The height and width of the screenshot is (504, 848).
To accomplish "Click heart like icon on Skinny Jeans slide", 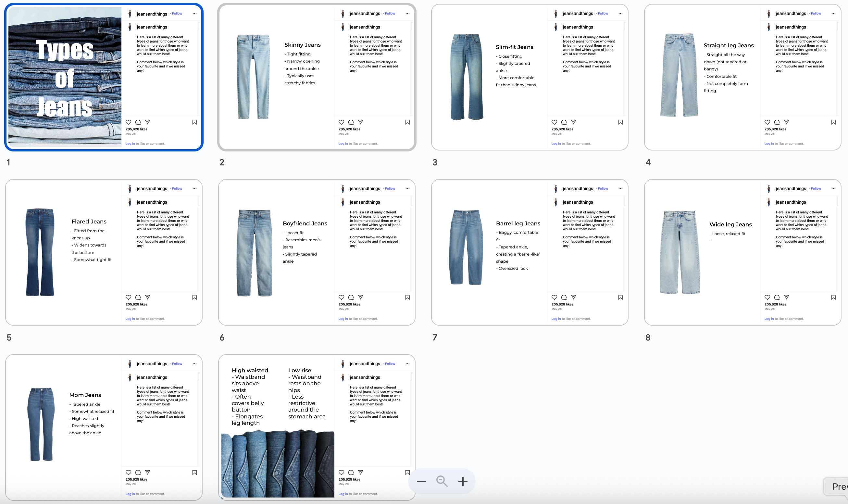I will pos(341,122).
